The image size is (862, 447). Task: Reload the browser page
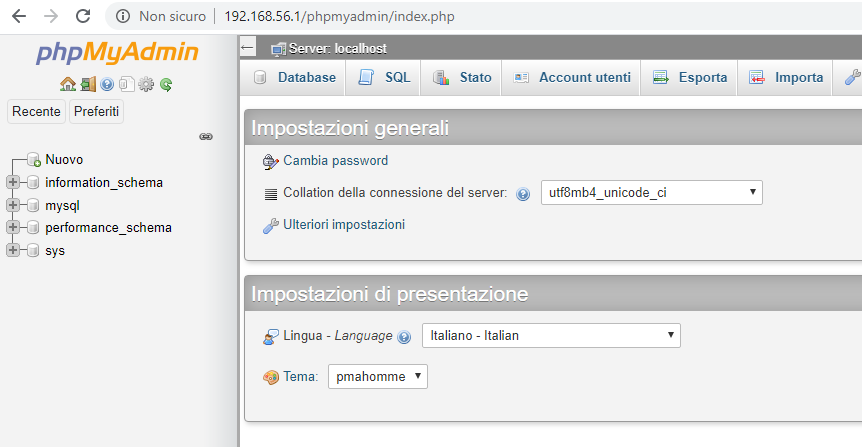pyautogui.click(x=83, y=16)
